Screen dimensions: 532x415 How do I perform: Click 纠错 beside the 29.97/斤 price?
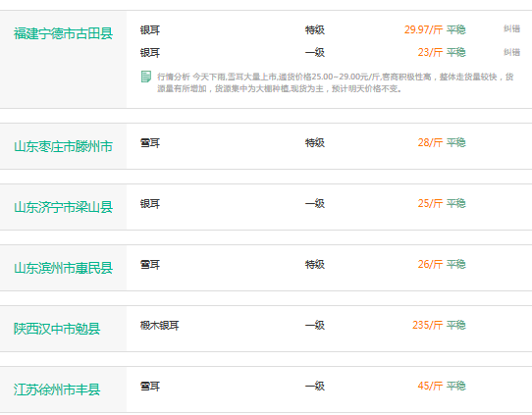[511, 28]
